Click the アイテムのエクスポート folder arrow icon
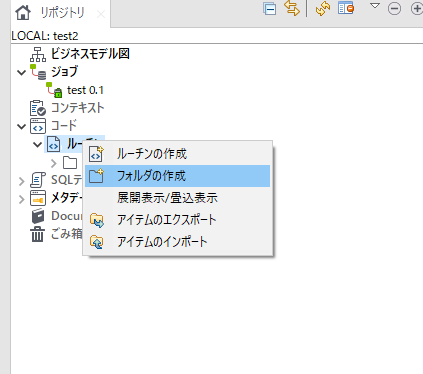Screen dimensions: 423x374 [97, 220]
